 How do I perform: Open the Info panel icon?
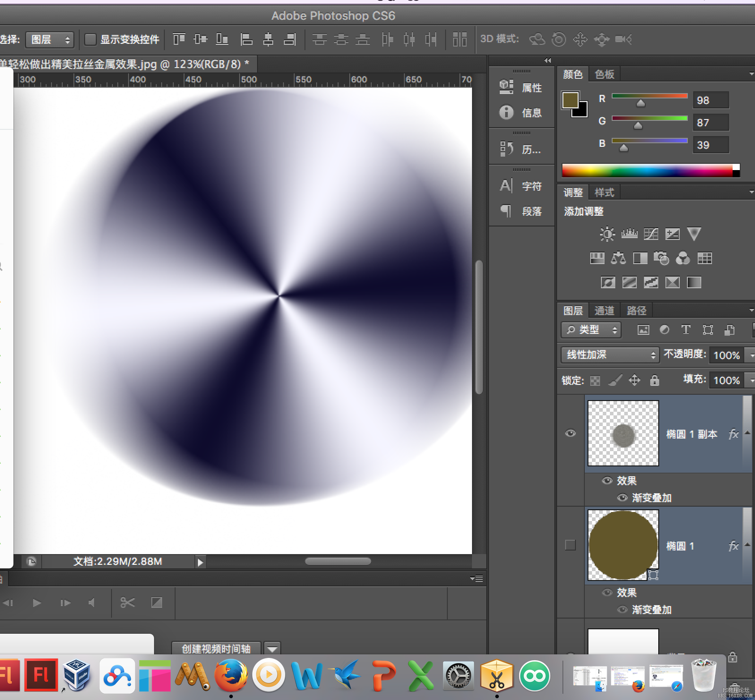tap(506, 112)
